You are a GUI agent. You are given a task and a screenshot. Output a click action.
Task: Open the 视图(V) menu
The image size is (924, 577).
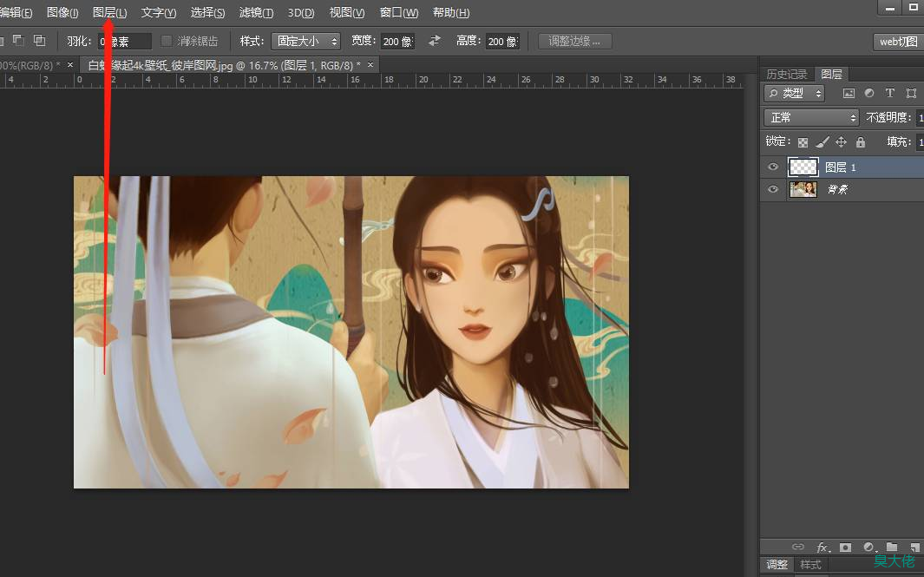[346, 12]
